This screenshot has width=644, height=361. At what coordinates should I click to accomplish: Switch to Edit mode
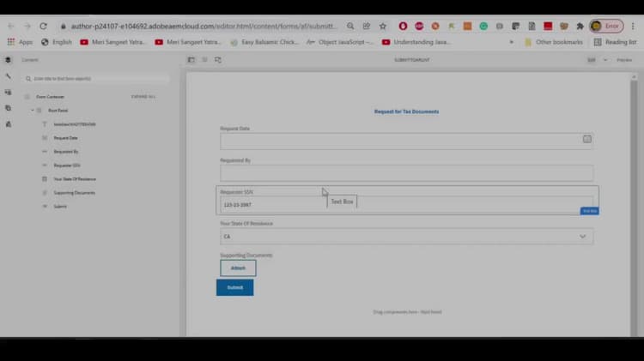point(592,60)
